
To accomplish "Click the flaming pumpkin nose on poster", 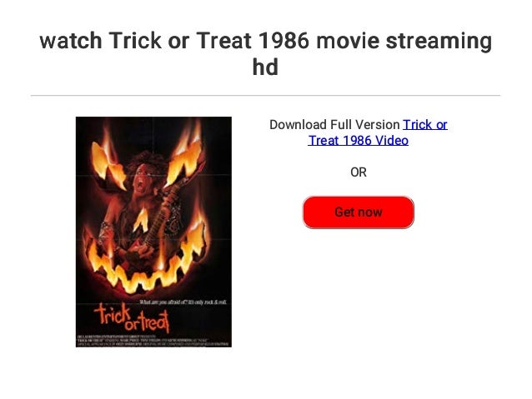I will [142, 221].
